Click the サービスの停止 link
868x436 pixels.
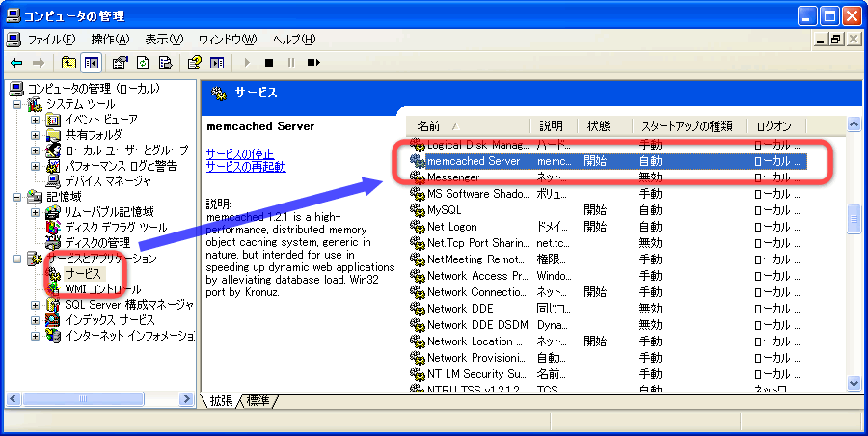click(240, 153)
